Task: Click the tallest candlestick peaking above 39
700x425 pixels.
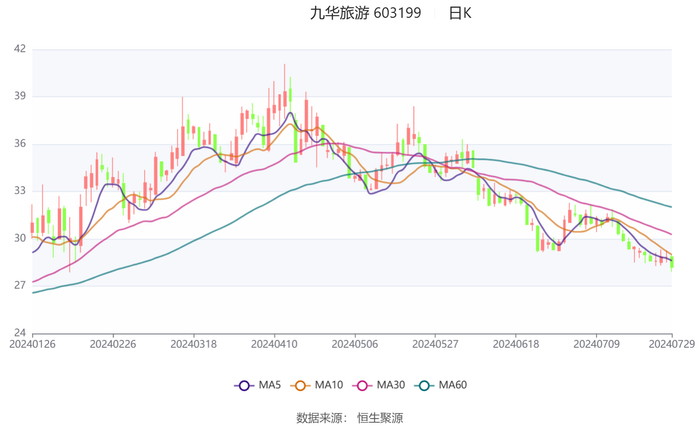Action: [x=284, y=89]
